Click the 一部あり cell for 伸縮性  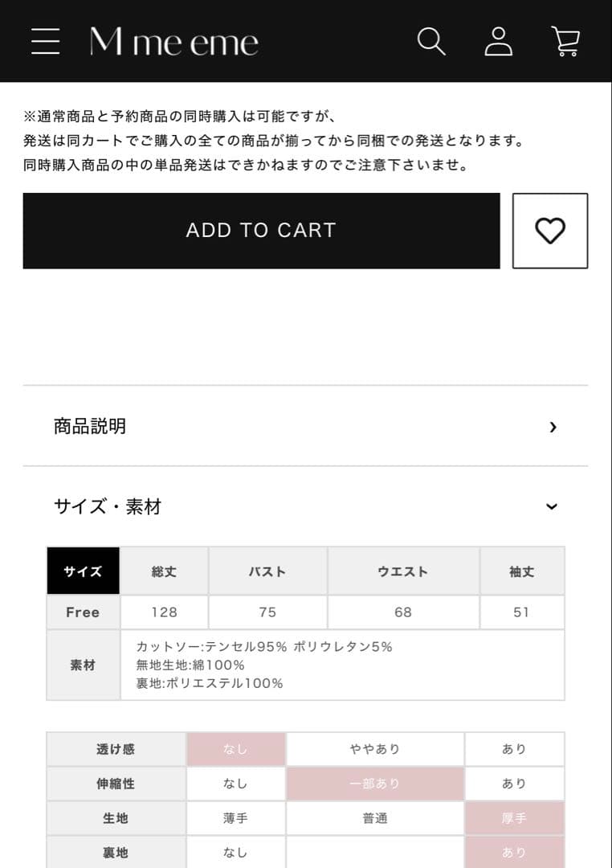[x=375, y=784]
